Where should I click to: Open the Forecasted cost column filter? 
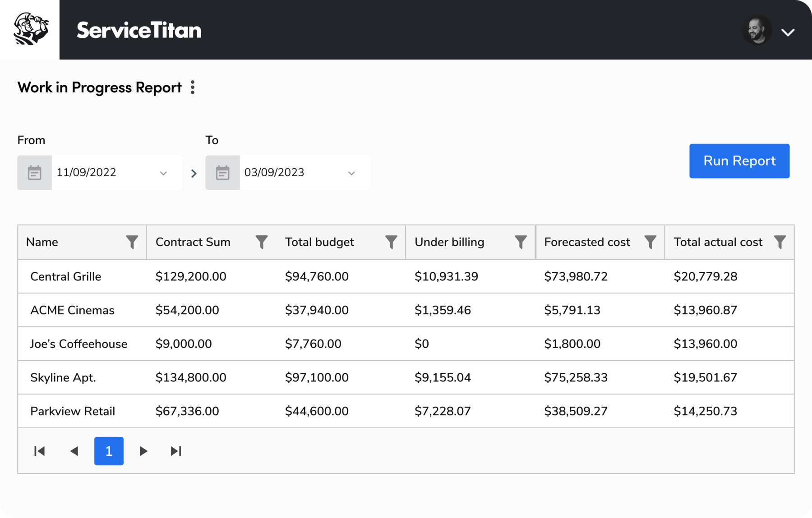tap(650, 242)
